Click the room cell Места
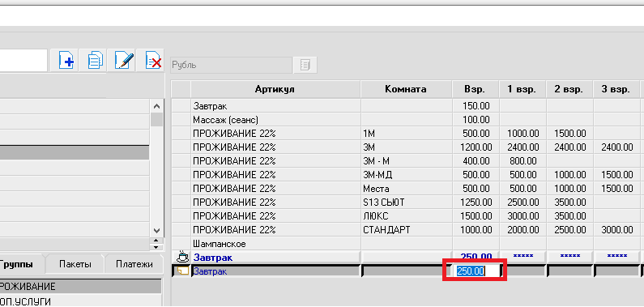Viewport: 644px width, 307px height. coord(406,189)
